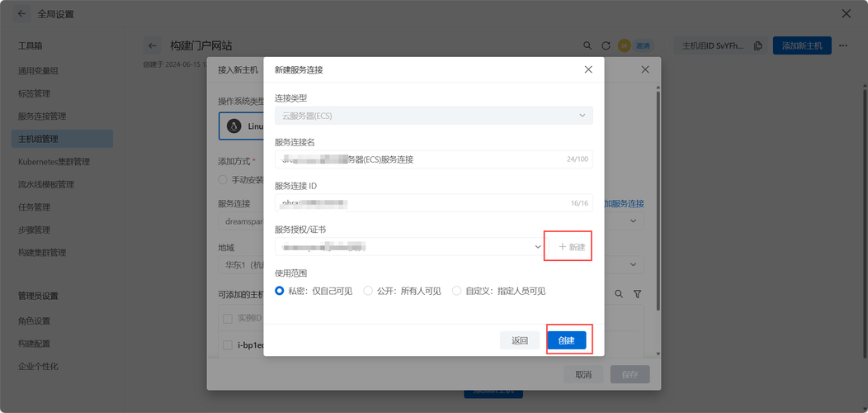Click the user avatar circle in header
The width and height of the screenshot is (868, 413).
tap(625, 45)
